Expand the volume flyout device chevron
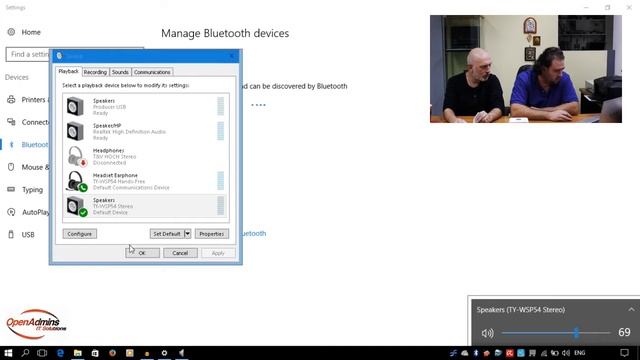The image size is (640, 360). (631, 310)
